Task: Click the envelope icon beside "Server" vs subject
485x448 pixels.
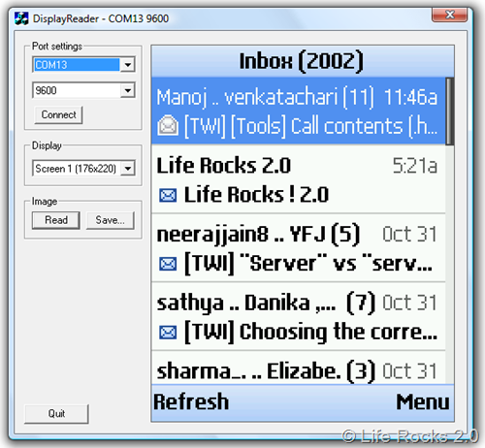Action: [168, 264]
